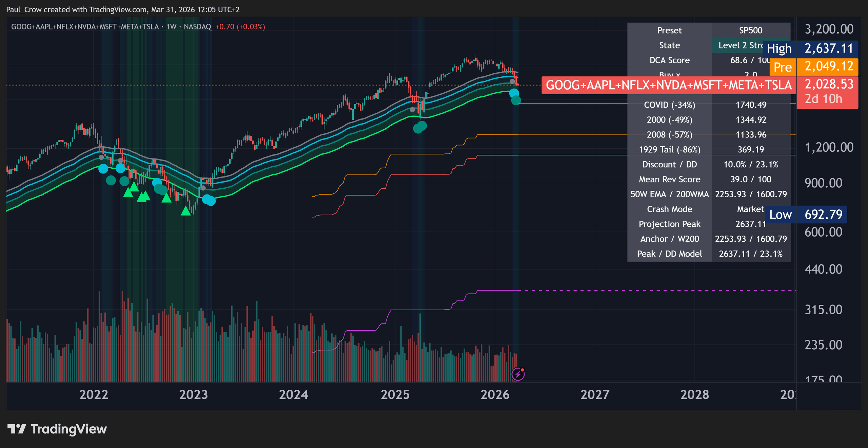
Task: Click the 2d 10h countdown label
Action: 823,99
